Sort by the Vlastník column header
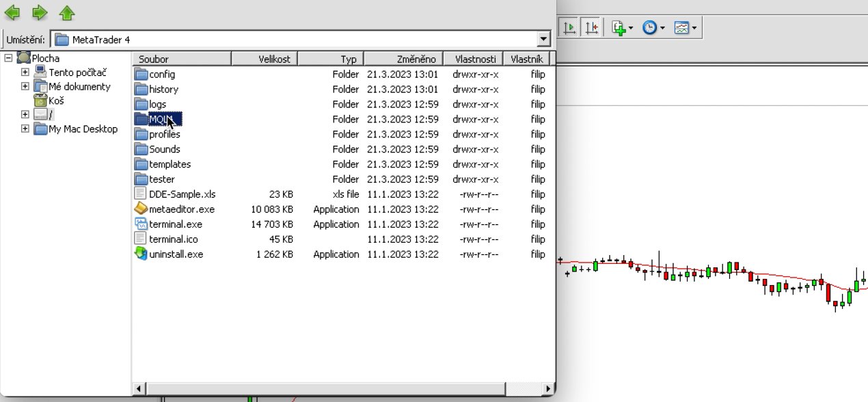The height and width of the screenshot is (402, 868). (x=527, y=59)
